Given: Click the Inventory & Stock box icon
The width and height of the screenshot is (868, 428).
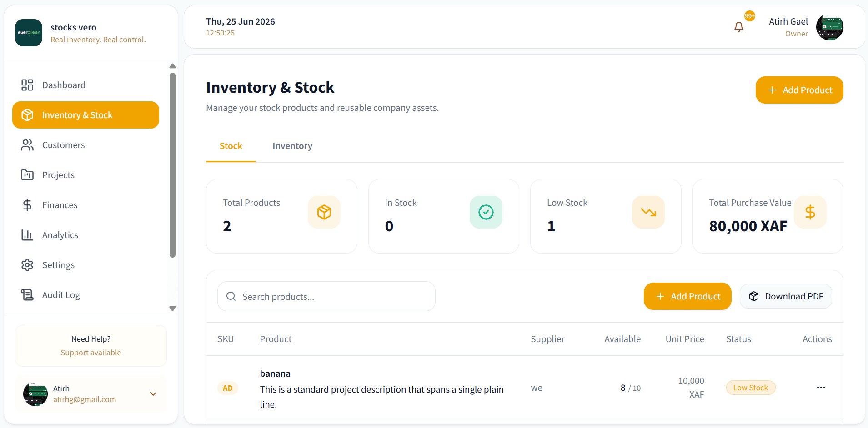Looking at the screenshot, I should pos(27,115).
